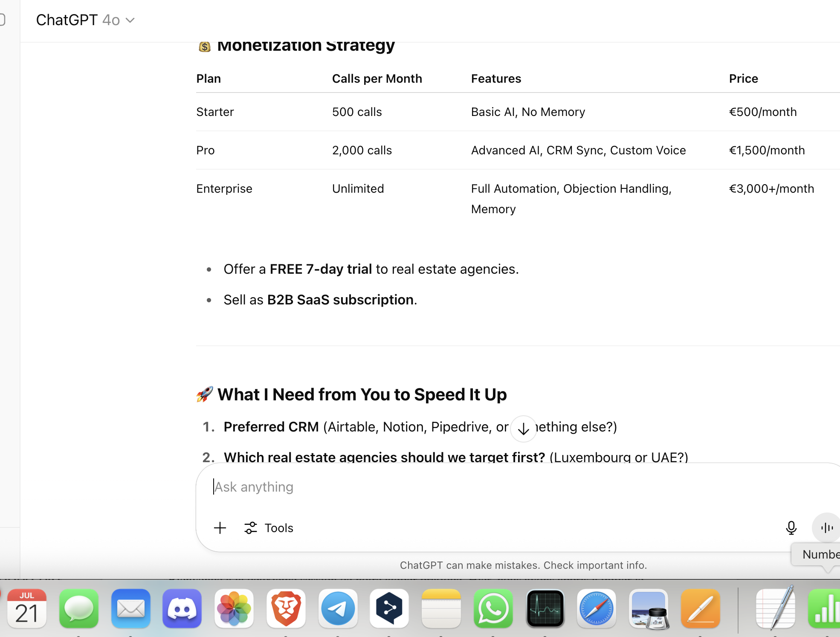The width and height of the screenshot is (840, 637).
Task: Click the ChatGPT can make mistakes notice
Action: tap(523, 565)
